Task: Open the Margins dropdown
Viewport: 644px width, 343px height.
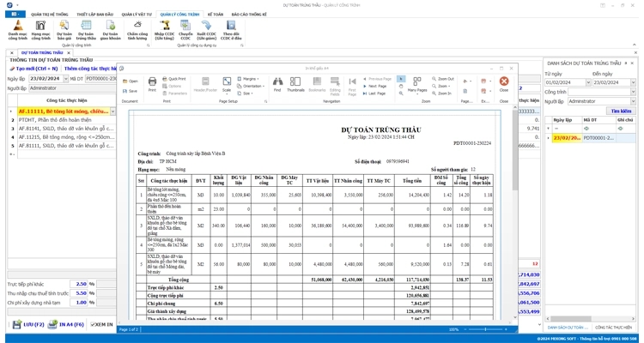Action: (x=250, y=79)
